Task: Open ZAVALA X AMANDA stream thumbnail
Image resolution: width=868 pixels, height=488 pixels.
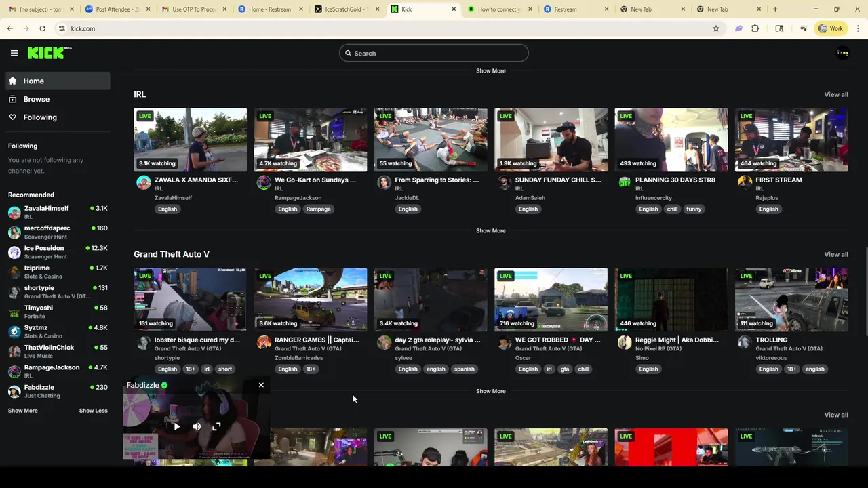Action: [190, 140]
